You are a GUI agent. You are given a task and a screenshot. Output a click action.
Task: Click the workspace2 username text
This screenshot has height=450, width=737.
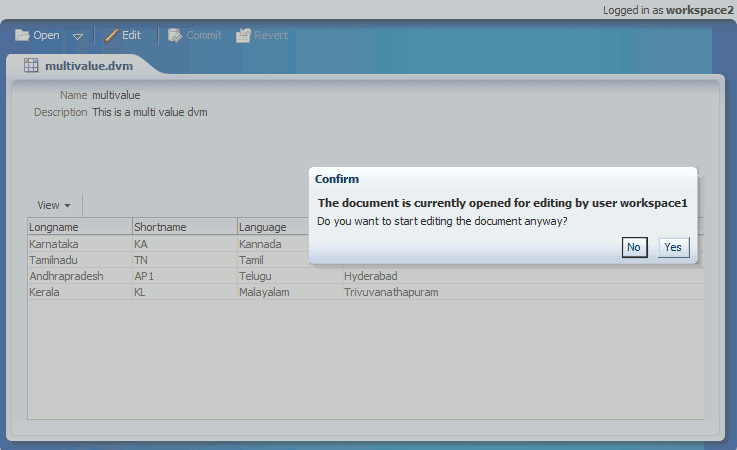click(x=700, y=10)
